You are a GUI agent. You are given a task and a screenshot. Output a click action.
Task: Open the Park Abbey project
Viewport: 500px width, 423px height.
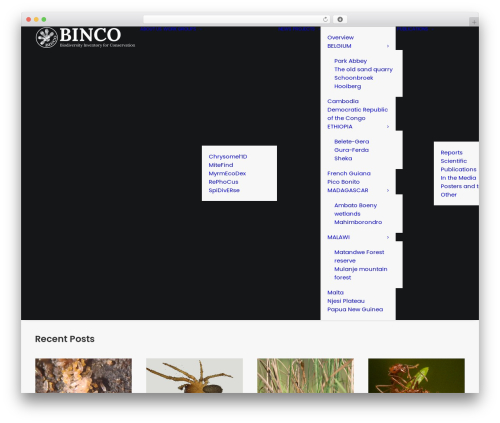tap(351, 61)
